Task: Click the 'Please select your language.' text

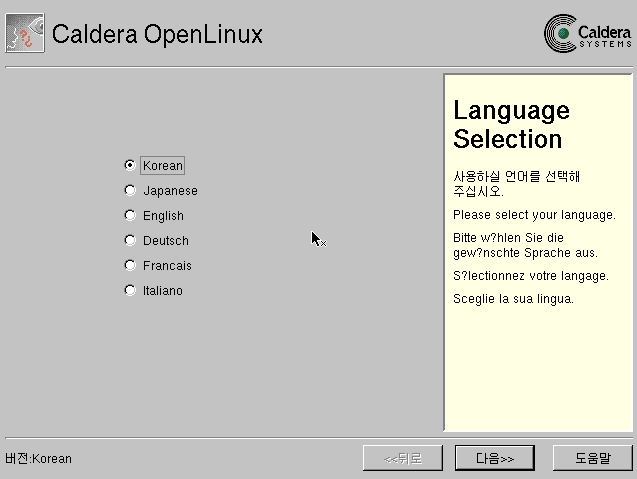Action: (534, 215)
